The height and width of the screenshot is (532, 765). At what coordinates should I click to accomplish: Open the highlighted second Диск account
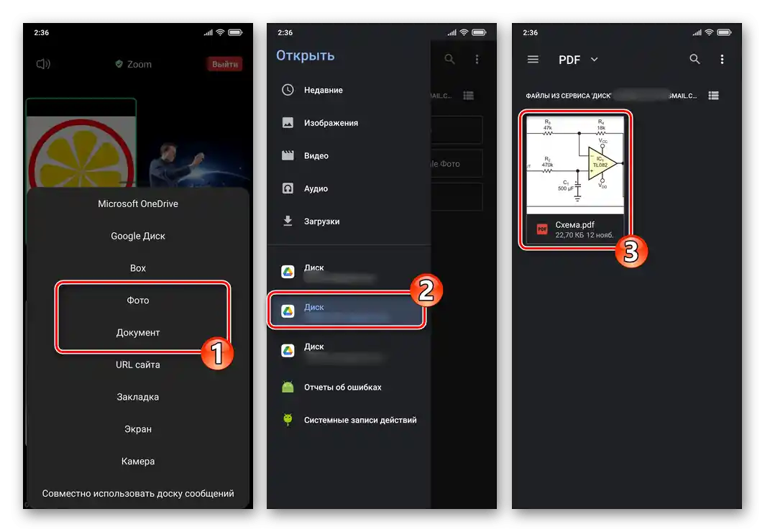[347, 311]
